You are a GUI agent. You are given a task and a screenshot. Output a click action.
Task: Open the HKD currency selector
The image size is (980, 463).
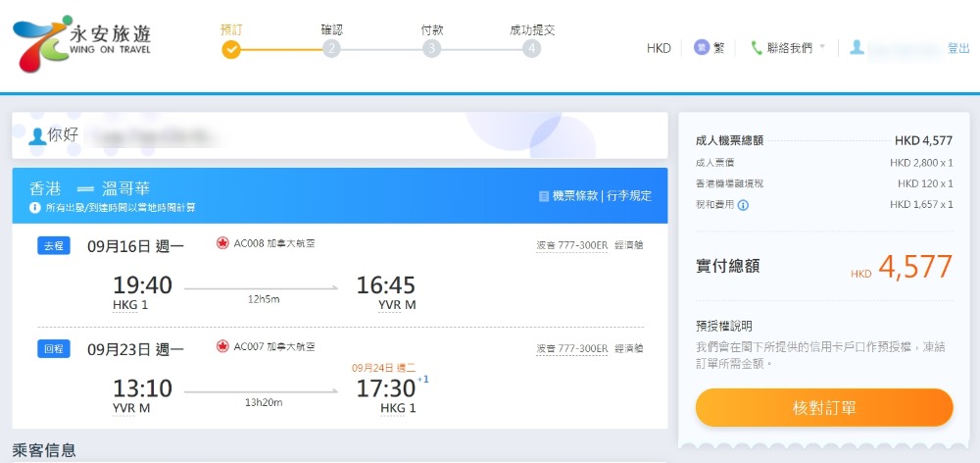[659, 48]
